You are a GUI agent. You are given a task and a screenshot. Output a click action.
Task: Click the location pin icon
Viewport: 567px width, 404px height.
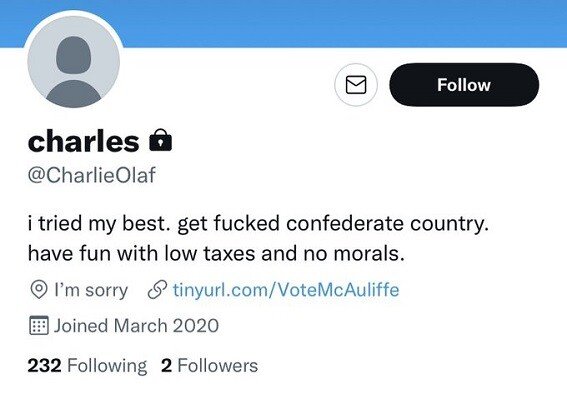tap(39, 290)
